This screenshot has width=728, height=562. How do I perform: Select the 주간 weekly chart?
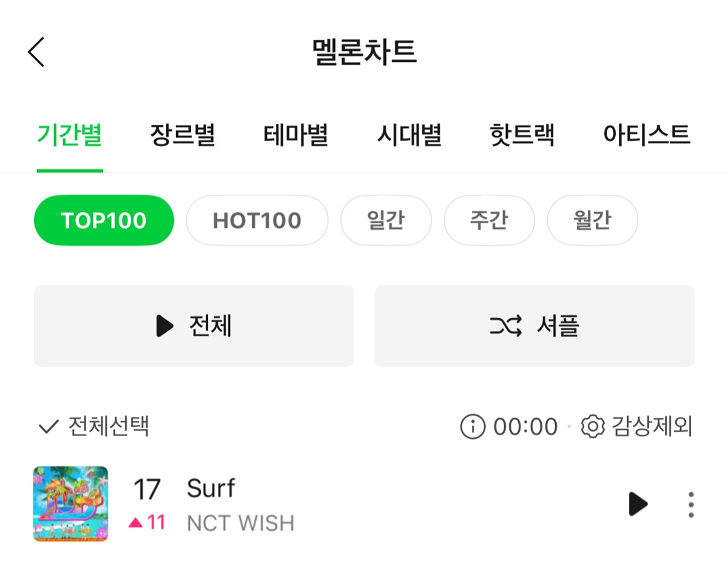tap(489, 220)
